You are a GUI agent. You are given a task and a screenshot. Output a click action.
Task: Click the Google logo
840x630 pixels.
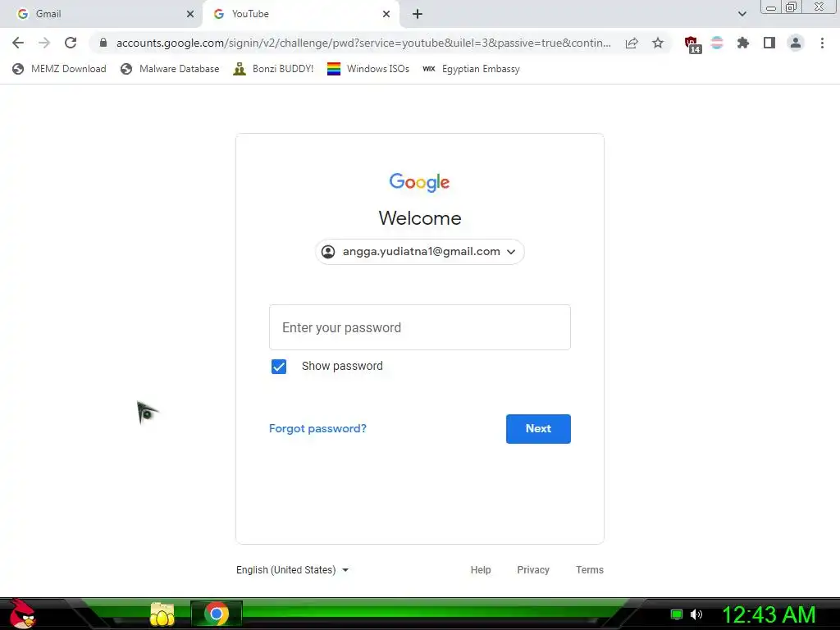(x=419, y=183)
